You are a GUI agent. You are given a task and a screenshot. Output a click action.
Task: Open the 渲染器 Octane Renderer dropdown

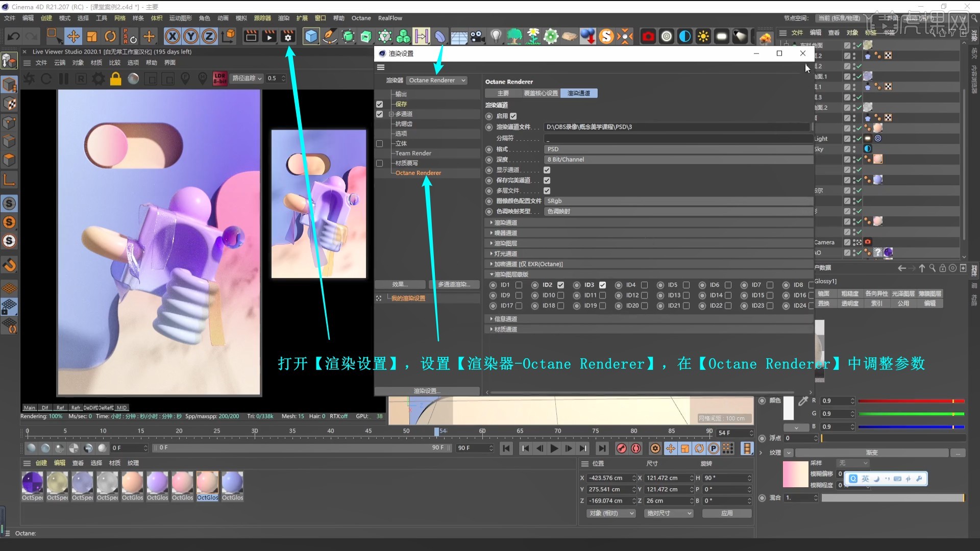click(x=437, y=81)
